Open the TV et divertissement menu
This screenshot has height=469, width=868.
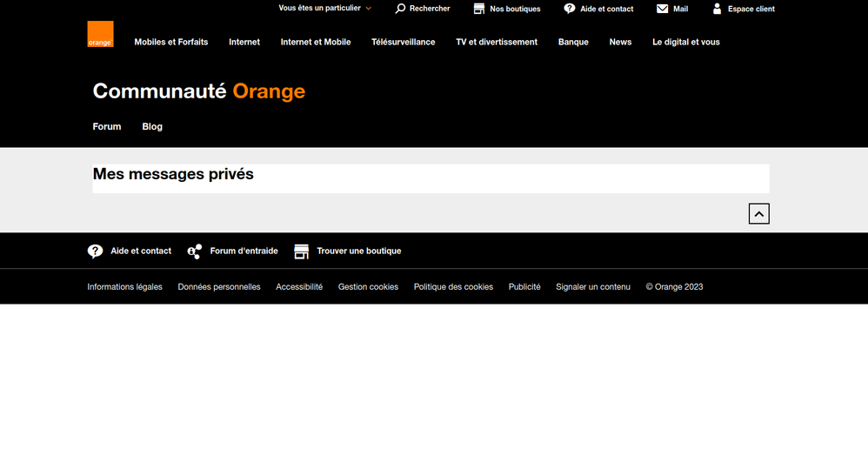coord(497,42)
